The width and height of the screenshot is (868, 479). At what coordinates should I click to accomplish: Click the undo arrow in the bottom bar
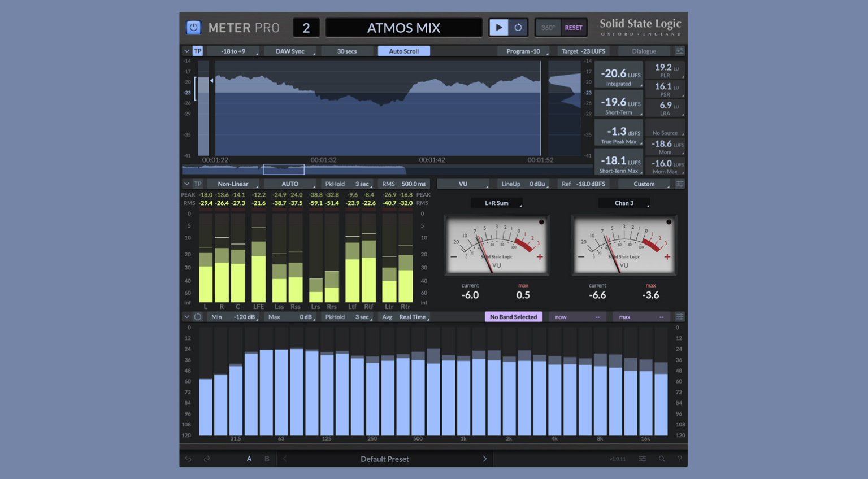[188, 459]
